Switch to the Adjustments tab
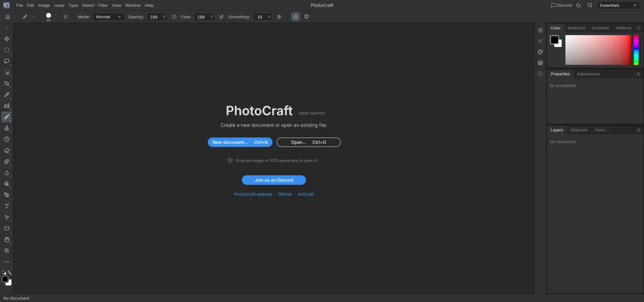 pos(588,74)
